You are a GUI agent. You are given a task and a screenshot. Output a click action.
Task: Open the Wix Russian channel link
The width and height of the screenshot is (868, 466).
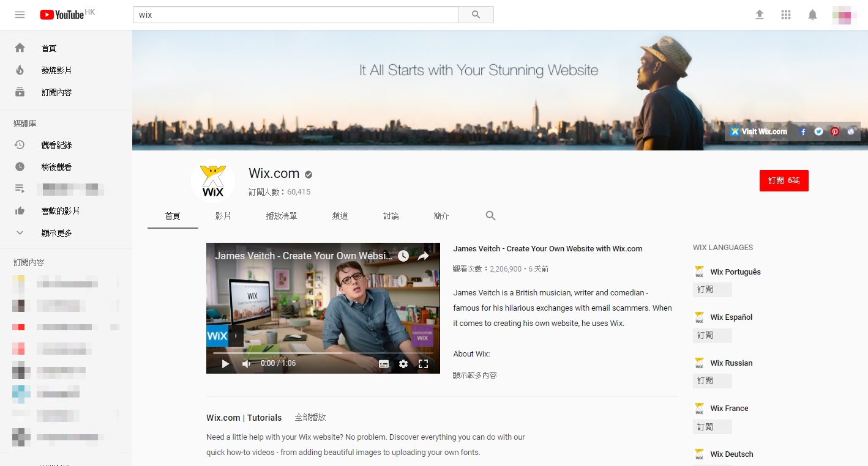point(731,363)
